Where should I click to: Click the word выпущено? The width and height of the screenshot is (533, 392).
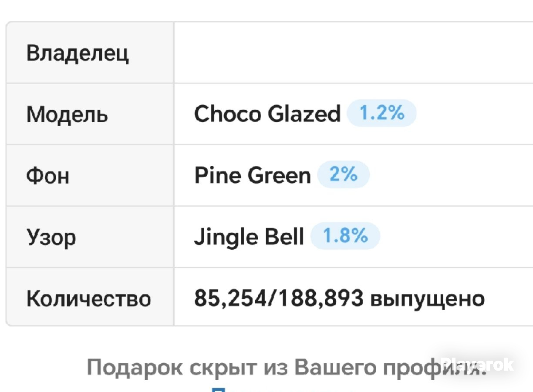click(427, 299)
